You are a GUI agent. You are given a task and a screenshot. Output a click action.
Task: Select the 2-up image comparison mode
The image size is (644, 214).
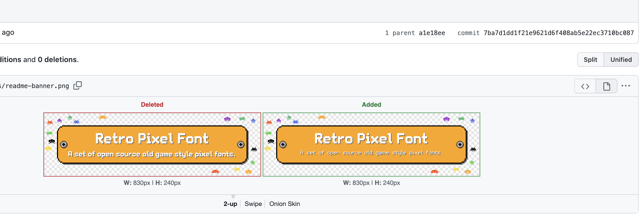coord(230,204)
